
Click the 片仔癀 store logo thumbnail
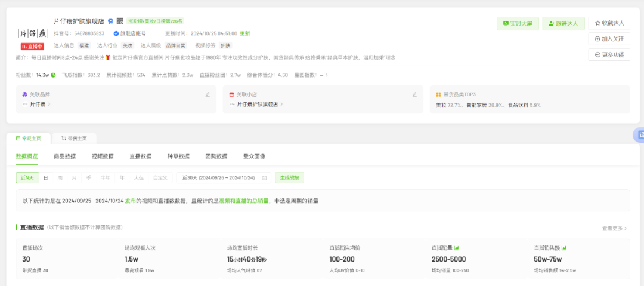[x=32, y=32]
